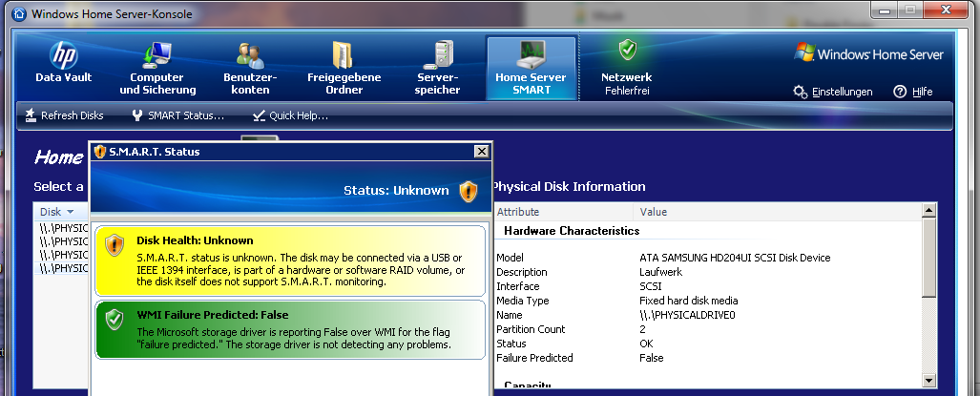Click scroll up arrow in disk information list

[x=928, y=211]
